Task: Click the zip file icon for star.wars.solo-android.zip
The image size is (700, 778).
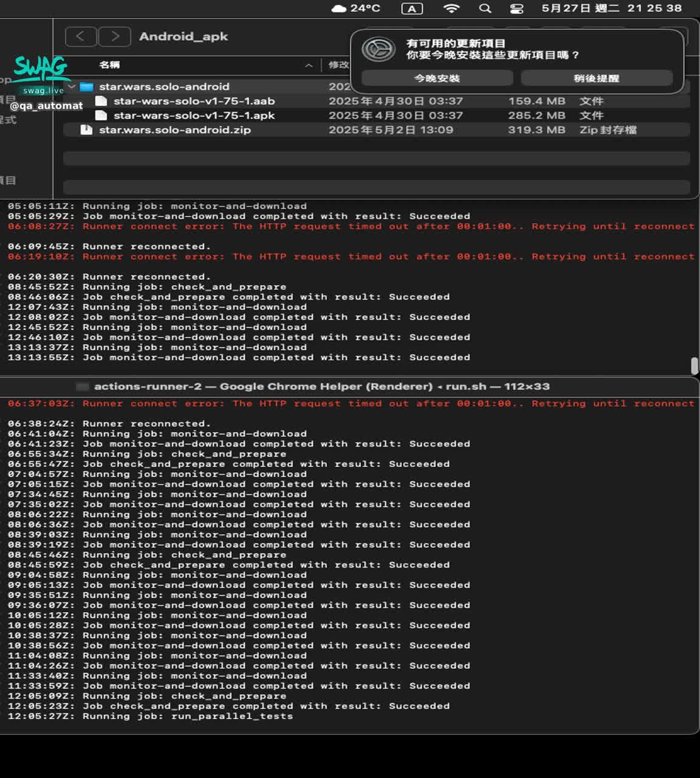Action: point(86,129)
